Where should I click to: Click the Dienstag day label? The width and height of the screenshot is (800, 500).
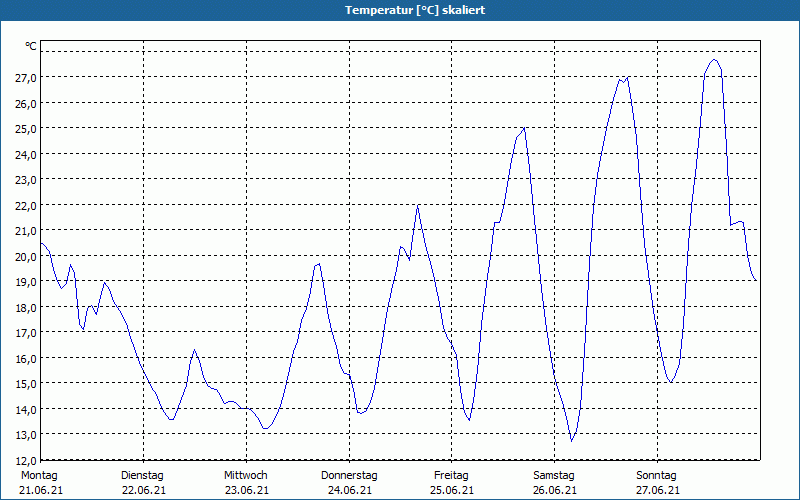point(142,475)
